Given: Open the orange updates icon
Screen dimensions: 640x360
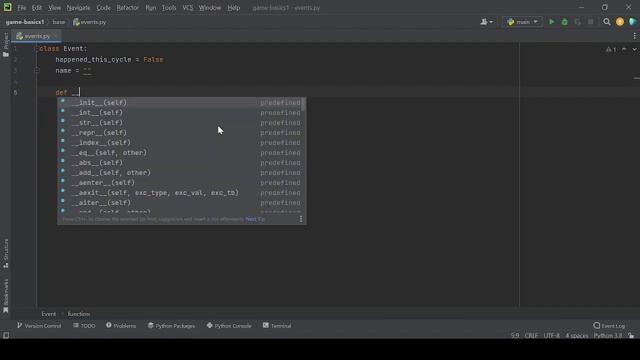Looking at the screenshot, I should tap(620, 22).
